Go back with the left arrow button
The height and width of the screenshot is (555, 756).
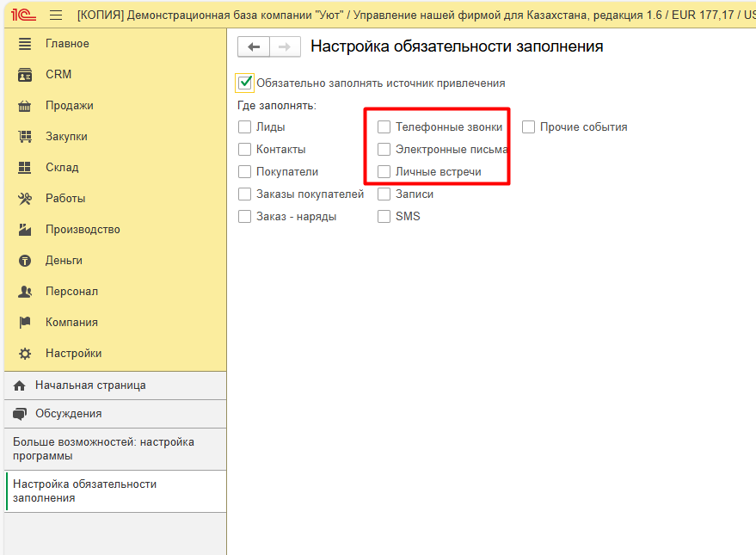(253, 46)
